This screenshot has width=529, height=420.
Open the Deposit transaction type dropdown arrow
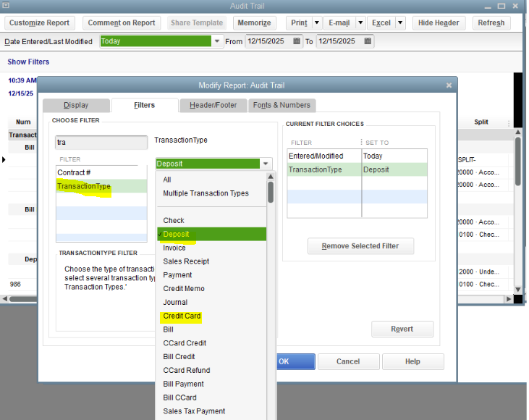pos(266,164)
